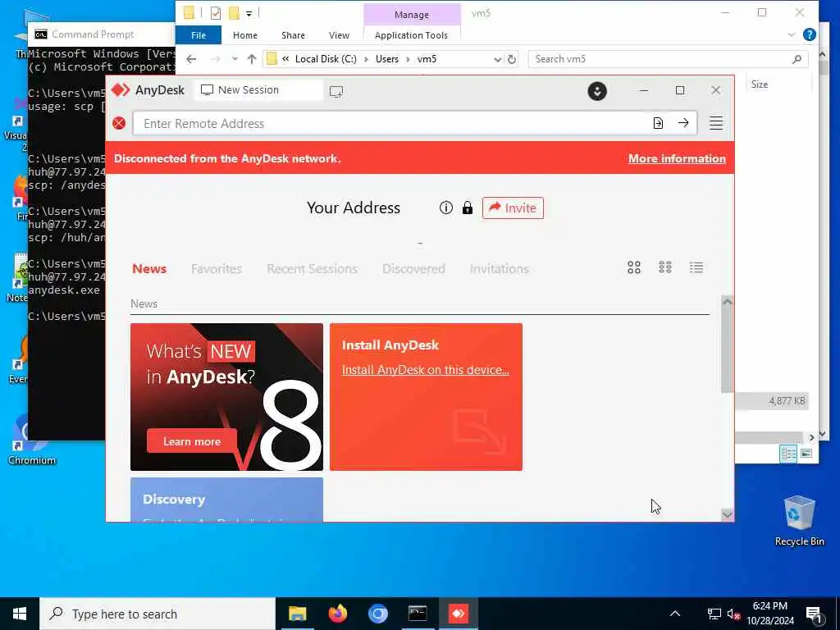Switch to list view in AnyDesk
The height and width of the screenshot is (630, 840).
[696, 267]
